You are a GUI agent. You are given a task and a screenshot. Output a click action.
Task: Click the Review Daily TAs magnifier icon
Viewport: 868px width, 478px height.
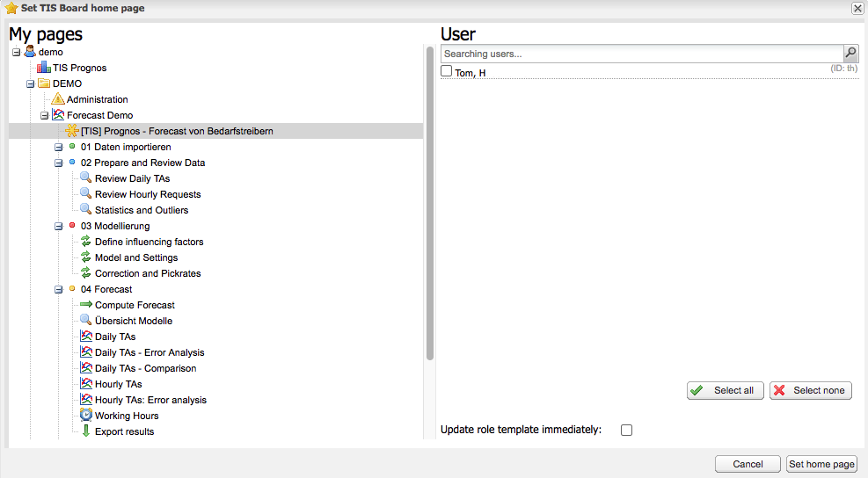click(x=86, y=177)
